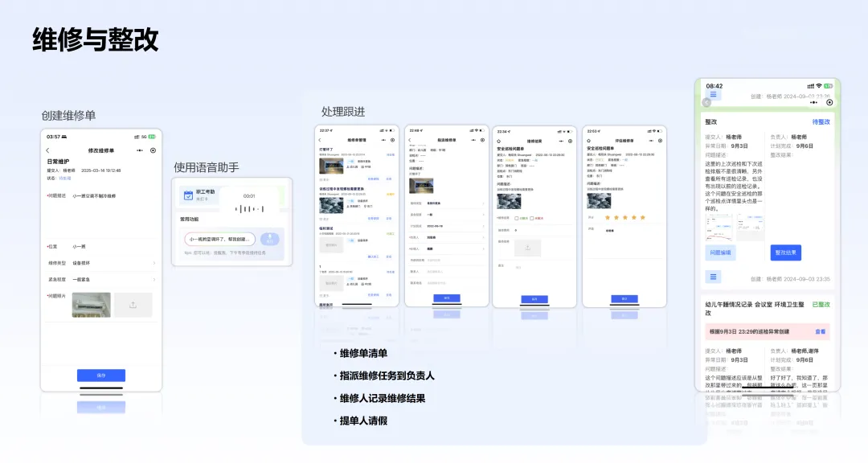Tap the upload image placeholder in 维修结果 screen

coord(527,248)
